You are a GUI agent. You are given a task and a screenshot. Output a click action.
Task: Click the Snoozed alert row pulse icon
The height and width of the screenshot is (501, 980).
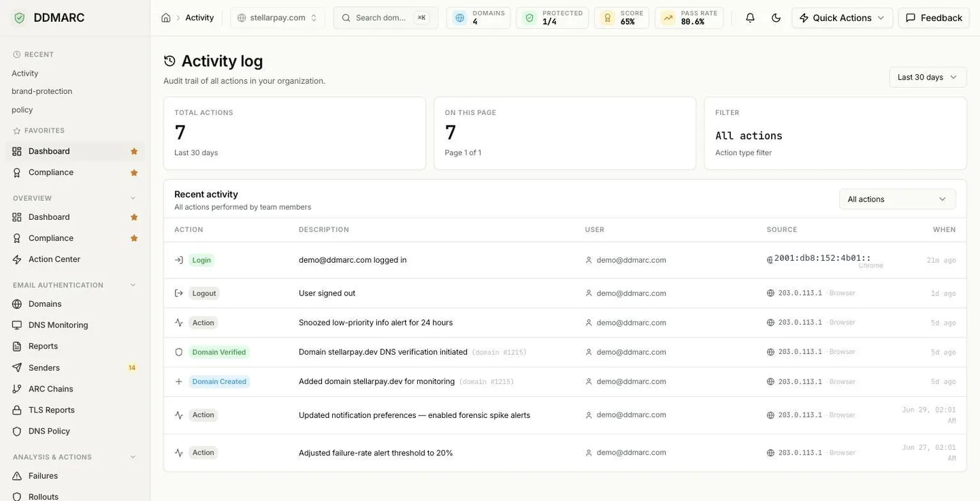coord(179,323)
